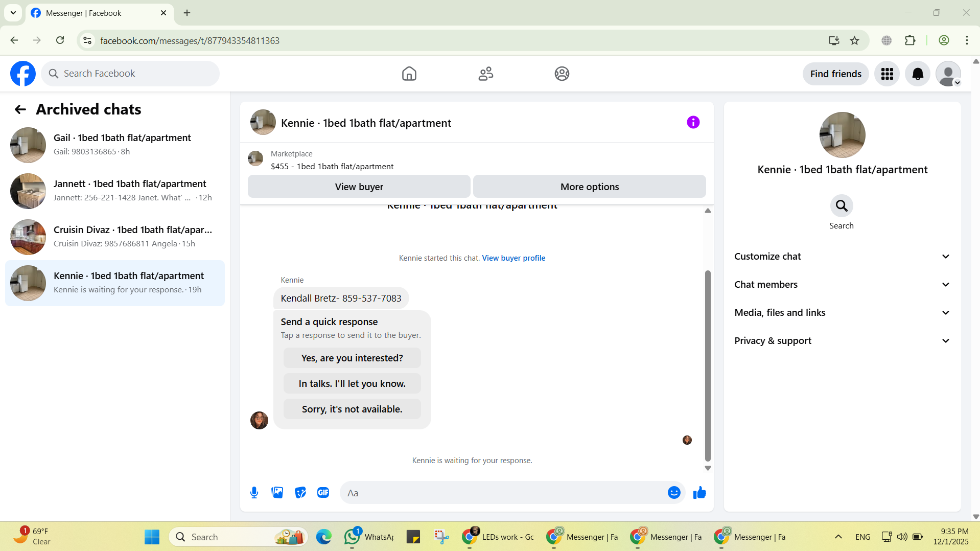
Task: Search within conversation magnifier icon
Action: click(841, 206)
